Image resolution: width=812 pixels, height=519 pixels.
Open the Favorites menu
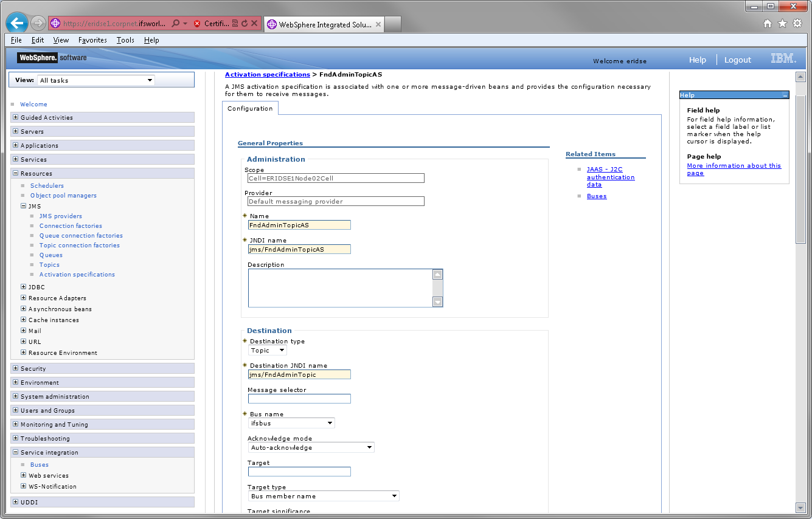pos(92,40)
